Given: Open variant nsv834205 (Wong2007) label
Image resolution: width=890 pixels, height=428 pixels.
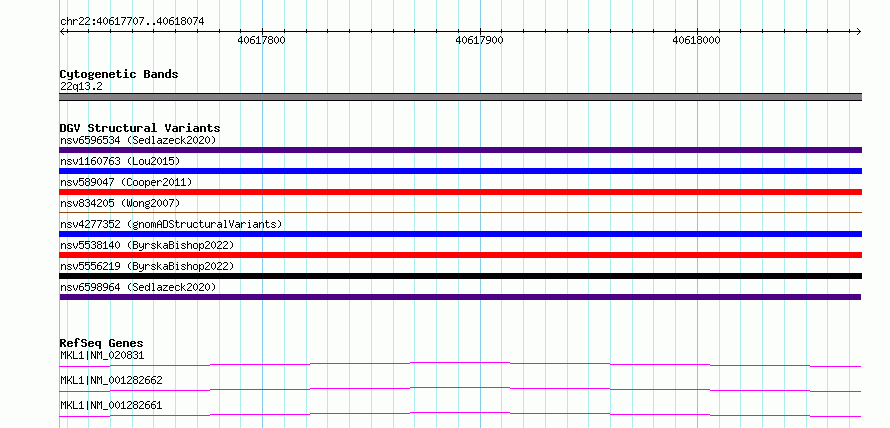Looking at the screenshot, I should (120, 203).
